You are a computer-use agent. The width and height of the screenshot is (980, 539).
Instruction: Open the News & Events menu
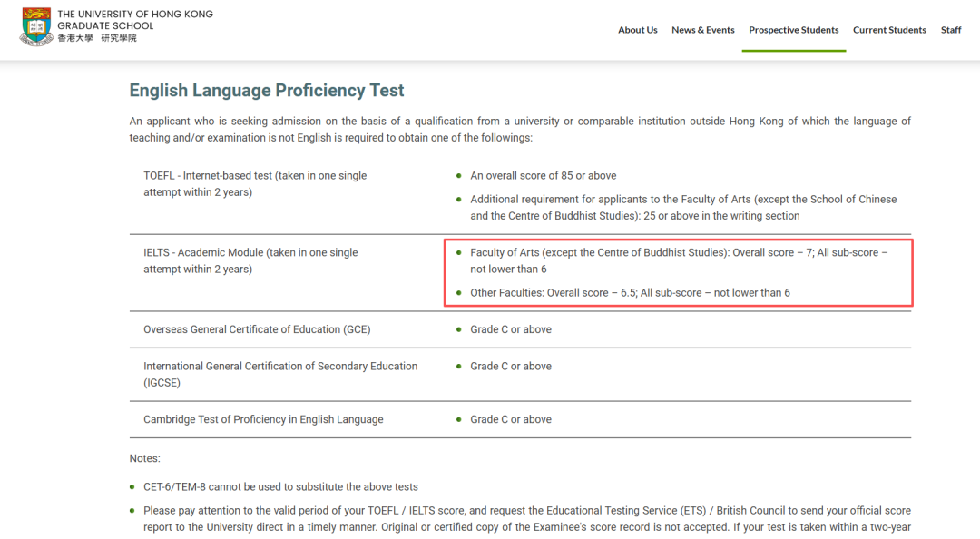click(x=702, y=30)
